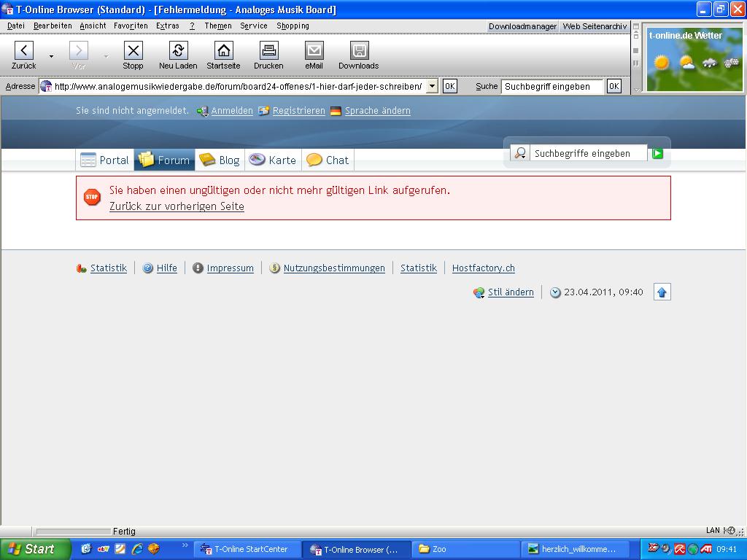747x560 pixels.
Task: Open the Zurück history dropdown arrow
Action: tap(51, 56)
